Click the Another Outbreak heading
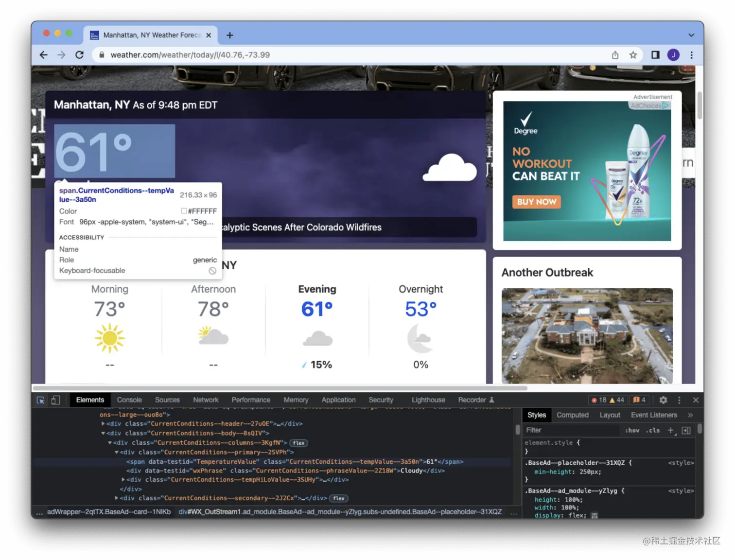This screenshot has height=560, width=735. (547, 273)
